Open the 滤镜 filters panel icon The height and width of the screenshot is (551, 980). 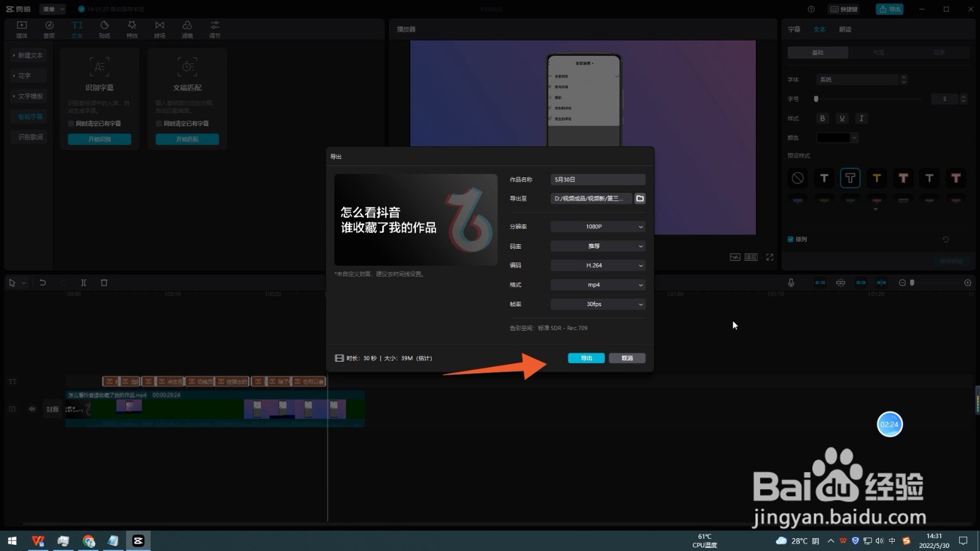[x=187, y=29]
